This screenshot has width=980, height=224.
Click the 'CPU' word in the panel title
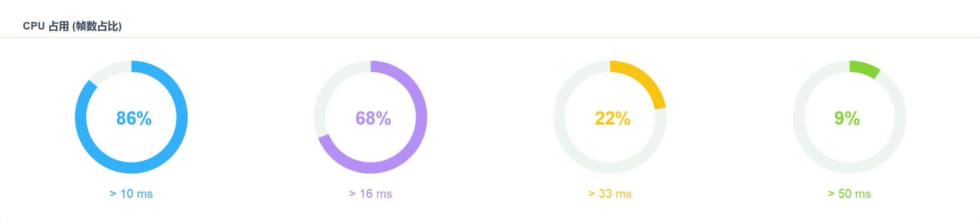(x=34, y=26)
